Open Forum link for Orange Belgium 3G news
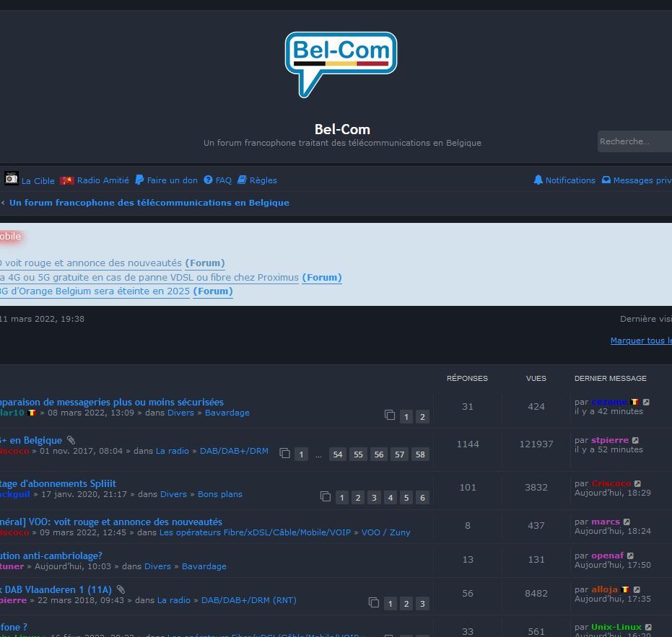The height and width of the screenshot is (637, 672). coord(213,291)
